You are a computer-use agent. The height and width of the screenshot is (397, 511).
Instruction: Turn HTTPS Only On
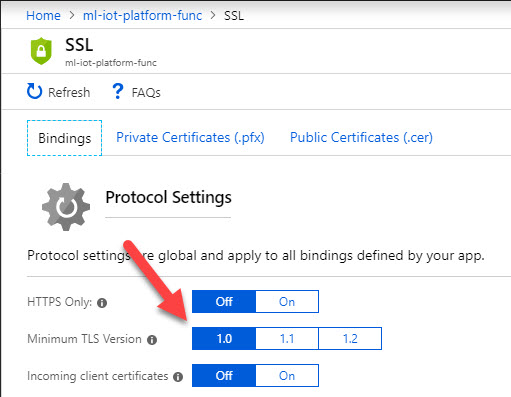click(287, 302)
